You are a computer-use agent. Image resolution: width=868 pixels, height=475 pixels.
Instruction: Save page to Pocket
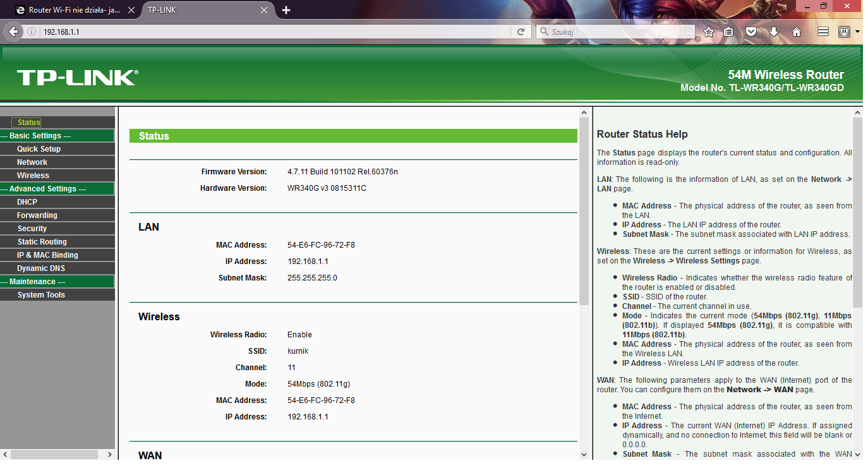(751, 32)
